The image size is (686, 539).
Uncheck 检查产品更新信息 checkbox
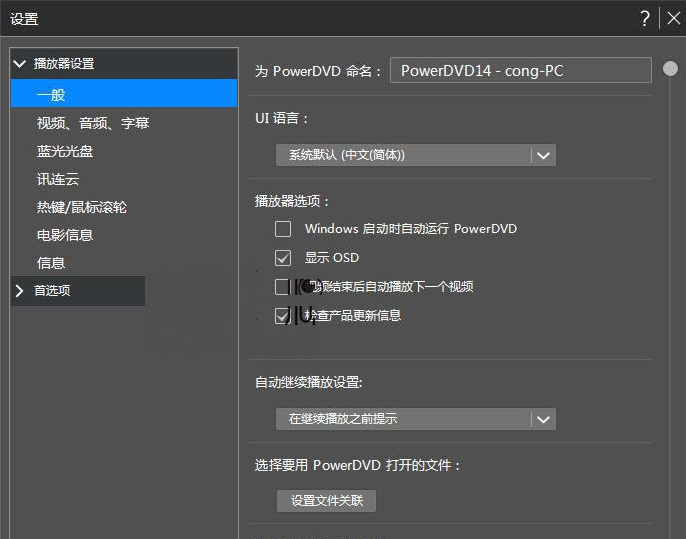pyautogui.click(x=282, y=316)
